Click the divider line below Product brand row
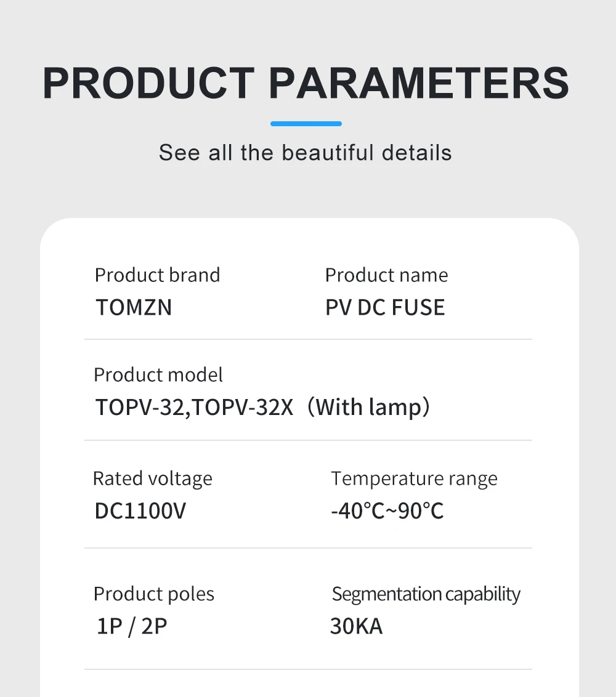Viewport: 616px width, 697px height. click(x=308, y=339)
